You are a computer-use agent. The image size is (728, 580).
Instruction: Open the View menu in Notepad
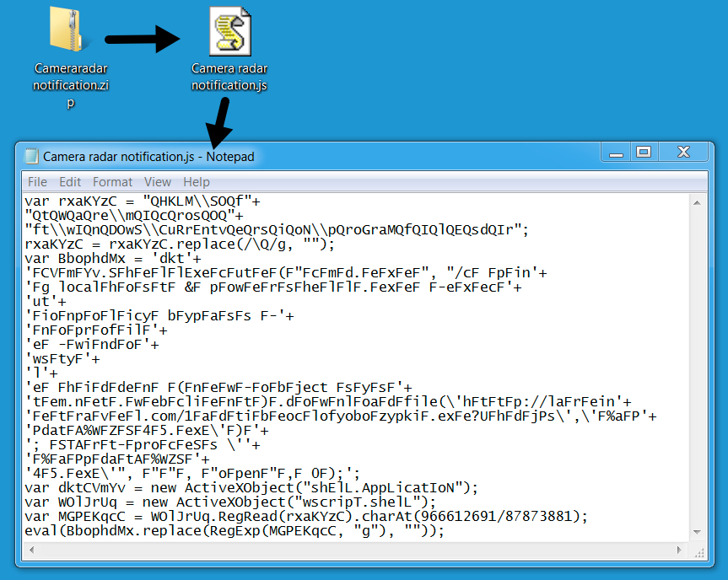click(x=158, y=182)
